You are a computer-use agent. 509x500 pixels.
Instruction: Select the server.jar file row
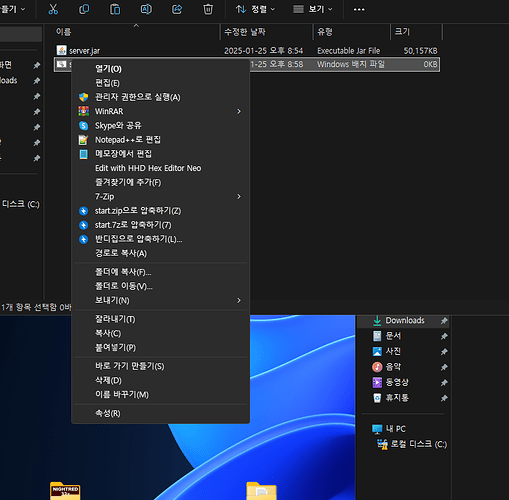tap(247, 51)
